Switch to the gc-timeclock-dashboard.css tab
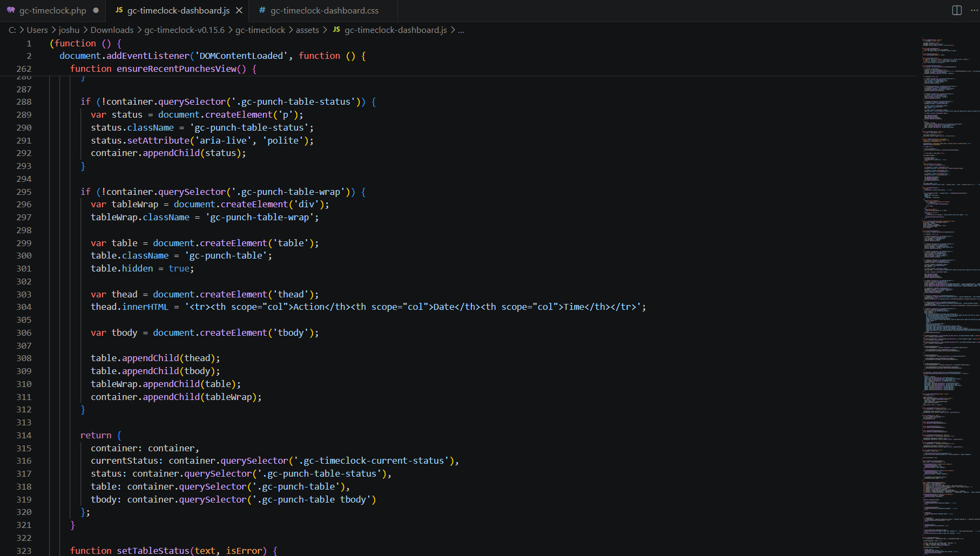 click(325, 10)
